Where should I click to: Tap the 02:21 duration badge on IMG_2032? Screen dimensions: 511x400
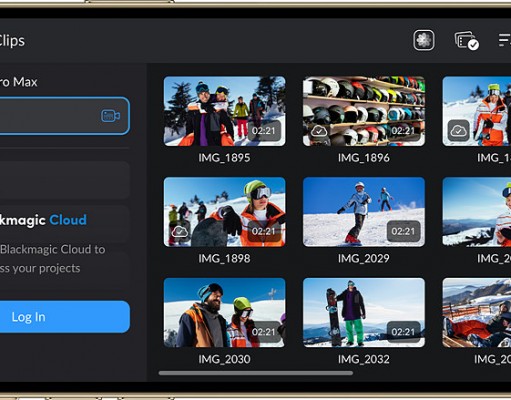click(403, 332)
